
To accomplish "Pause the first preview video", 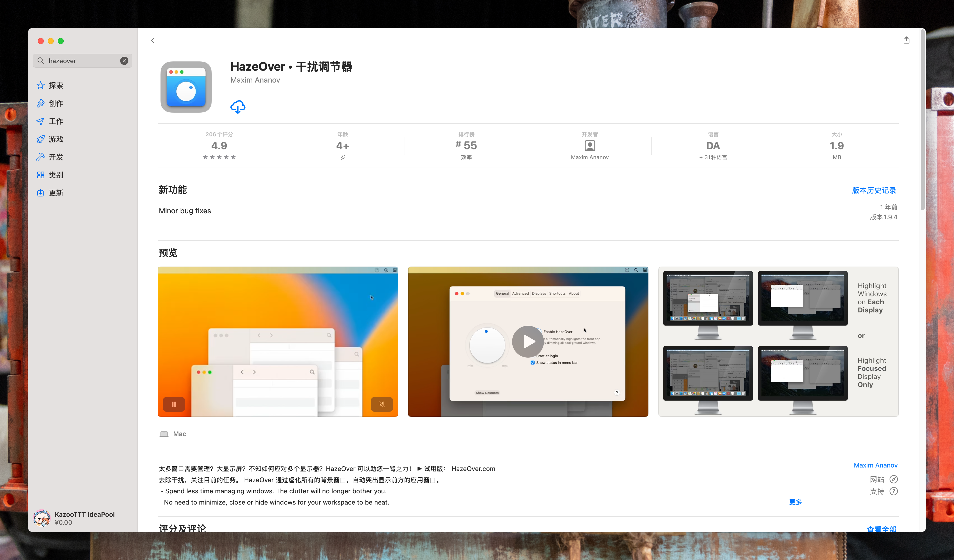I will coord(174,404).
